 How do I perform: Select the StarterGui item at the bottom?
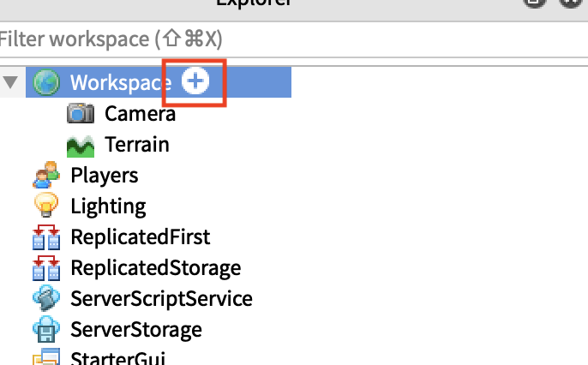[117, 358]
